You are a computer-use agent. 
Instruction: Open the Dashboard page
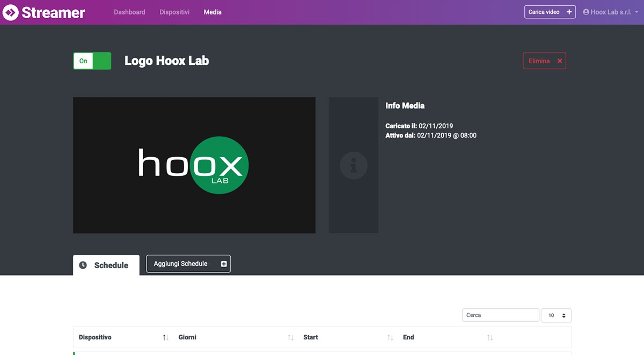tap(129, 12)
